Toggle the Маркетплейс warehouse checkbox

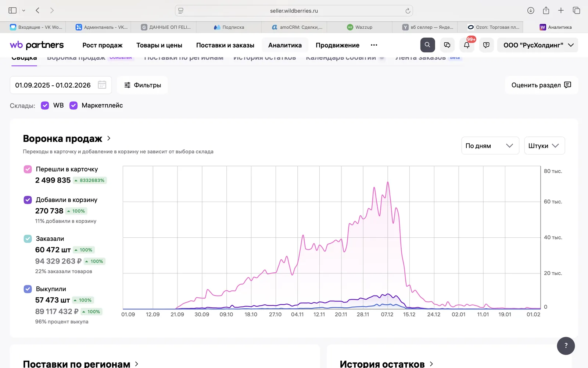click(73, 106)
